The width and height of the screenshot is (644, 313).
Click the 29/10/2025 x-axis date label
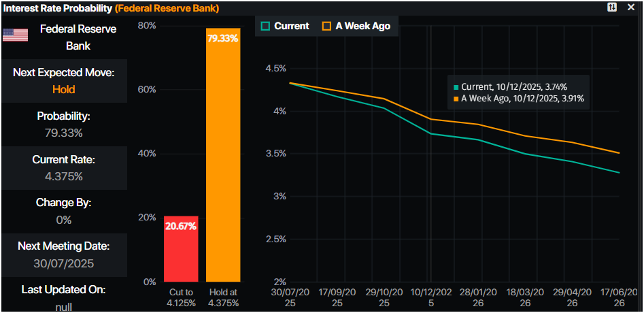click(384, 296)
